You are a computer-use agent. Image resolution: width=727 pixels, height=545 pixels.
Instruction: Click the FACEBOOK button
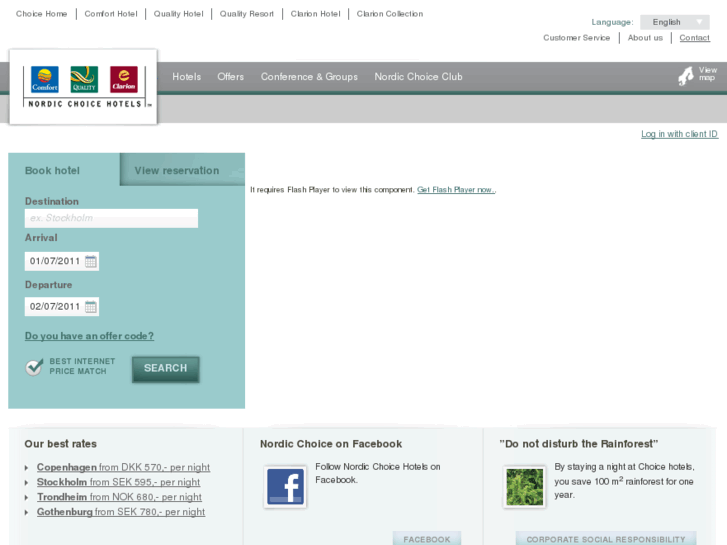coord(427,539)
